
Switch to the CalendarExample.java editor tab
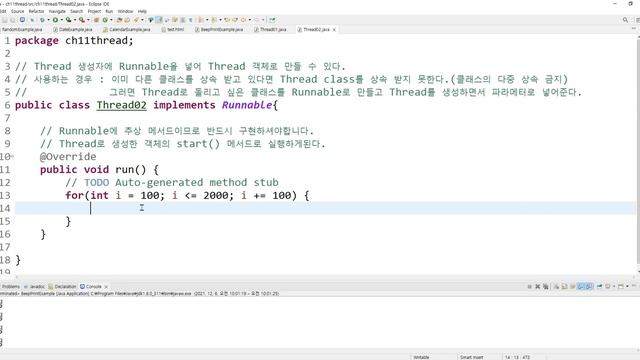[x=127, y=29]
